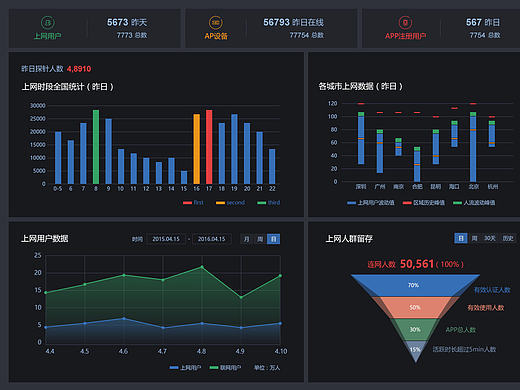Viewport: 520px width, 390px height.
Task: Click the blue bar for hour 0-5
Action: click(x=58, y=158)
